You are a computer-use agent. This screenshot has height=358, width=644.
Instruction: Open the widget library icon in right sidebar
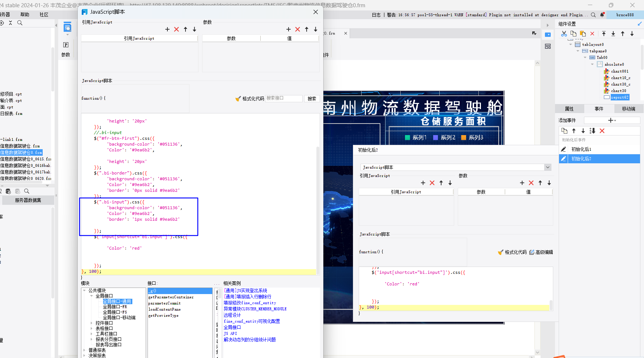(x=548, y=46)
